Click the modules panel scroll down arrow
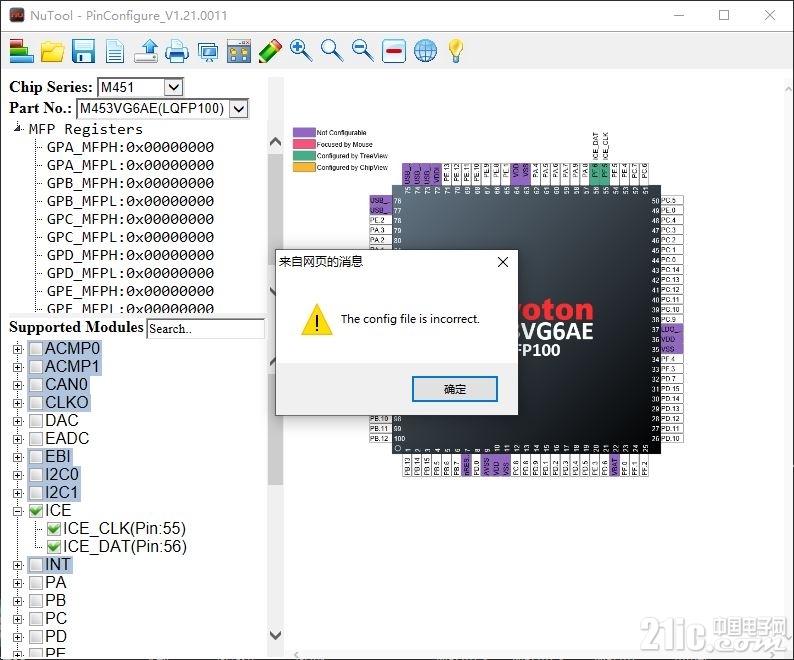Screen dimensions: 794x660 (275, 635)
